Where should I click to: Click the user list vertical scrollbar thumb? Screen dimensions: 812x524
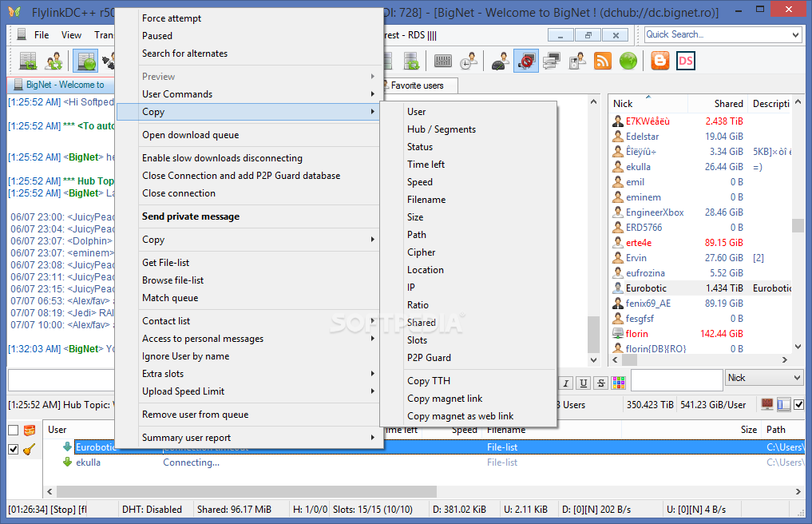(x=798, y=225)
